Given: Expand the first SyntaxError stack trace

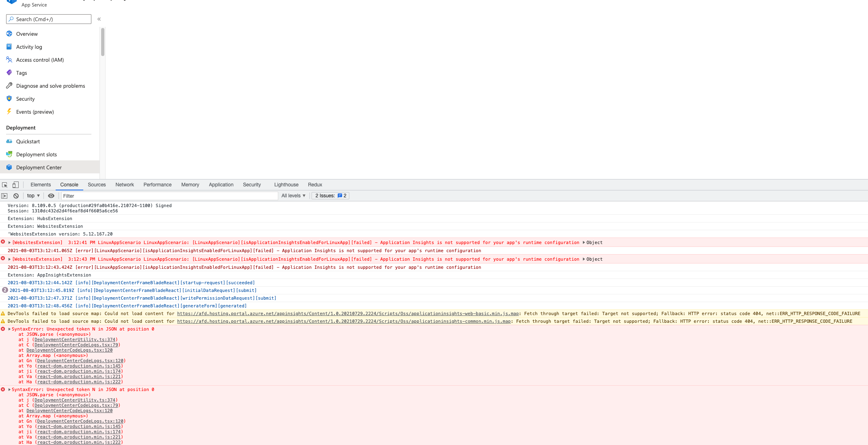Looking at the screenshot, I should coord(9,329).
